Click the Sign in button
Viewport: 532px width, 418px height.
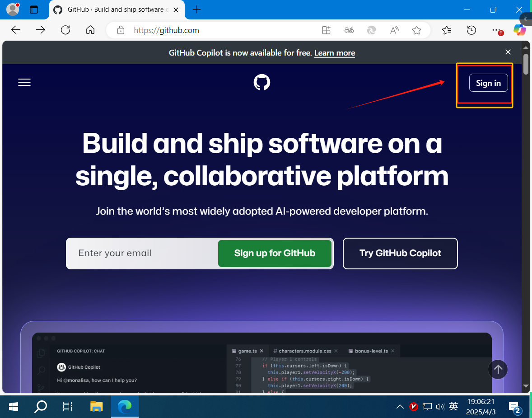(x=488, y=83)
